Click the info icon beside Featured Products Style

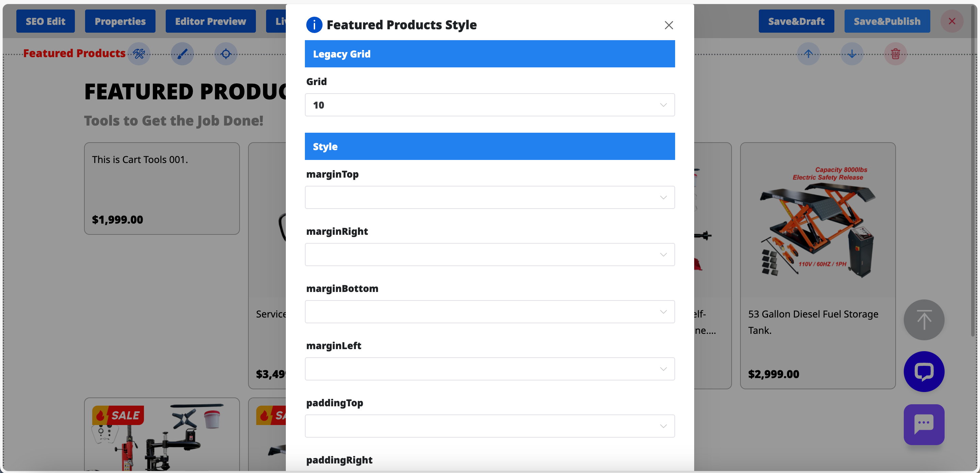coord(314,25)
